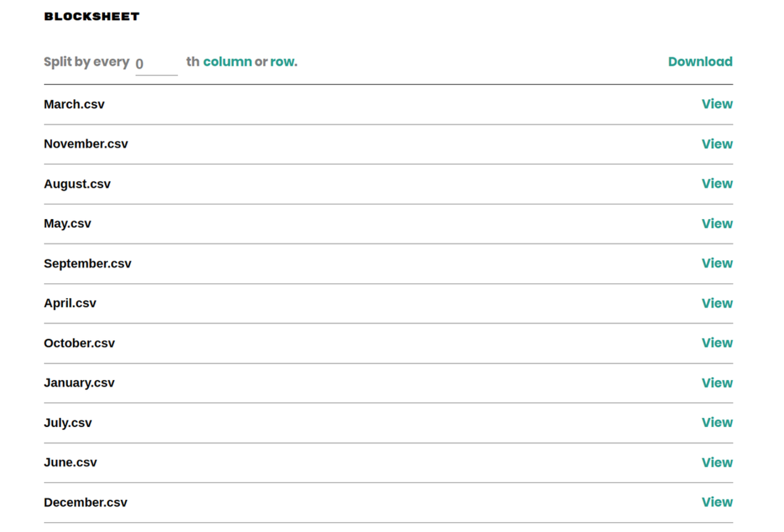
Task: Open View for May.csv
Action: tap(717, 223)
